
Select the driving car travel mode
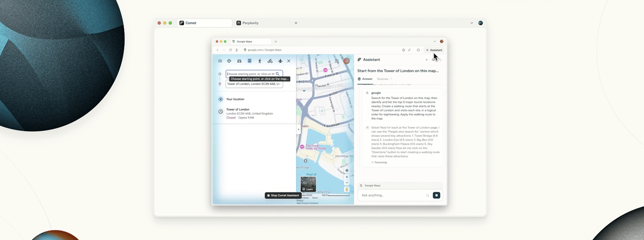click(x=239, y=61)
